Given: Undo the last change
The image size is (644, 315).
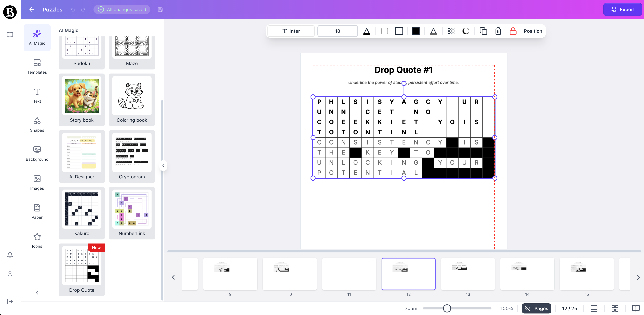Looking at the screenshot, I should point(72,9).
